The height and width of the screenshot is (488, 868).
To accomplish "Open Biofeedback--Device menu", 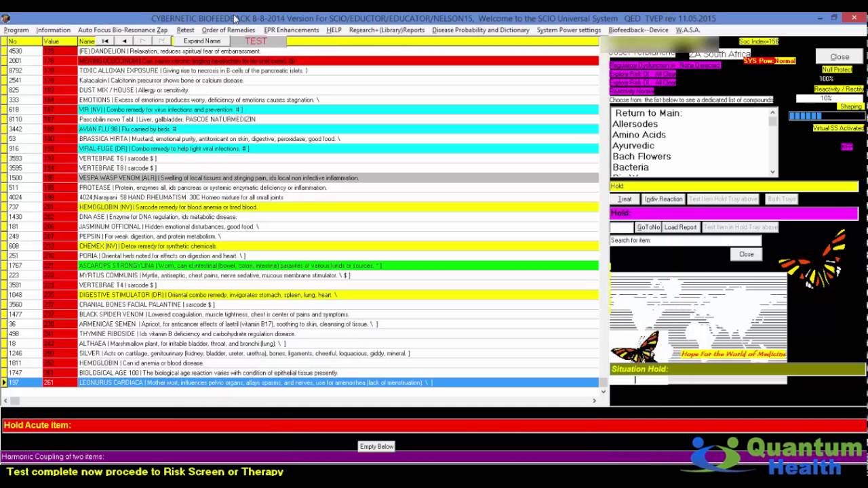I will (x=638, y=30).
